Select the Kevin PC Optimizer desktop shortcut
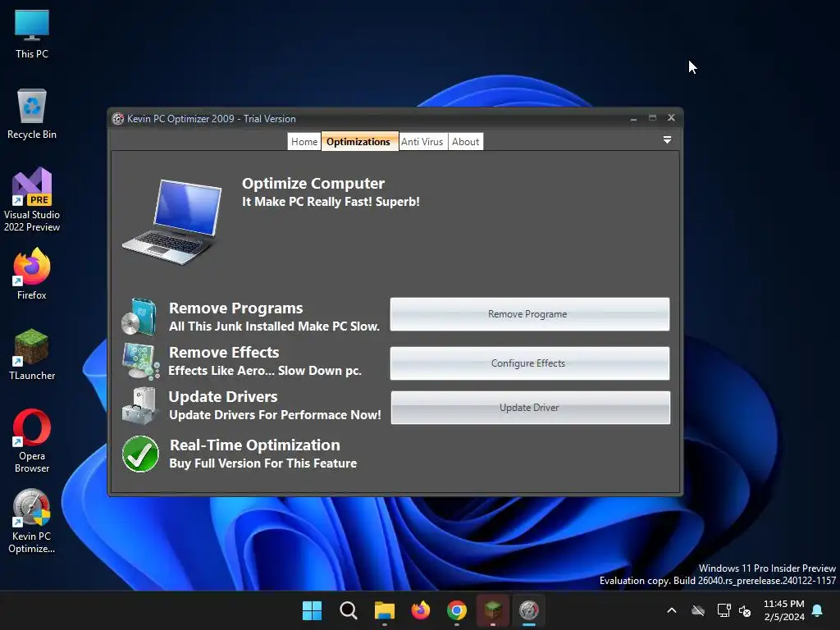The image size is (840, 630). [32, 521]
